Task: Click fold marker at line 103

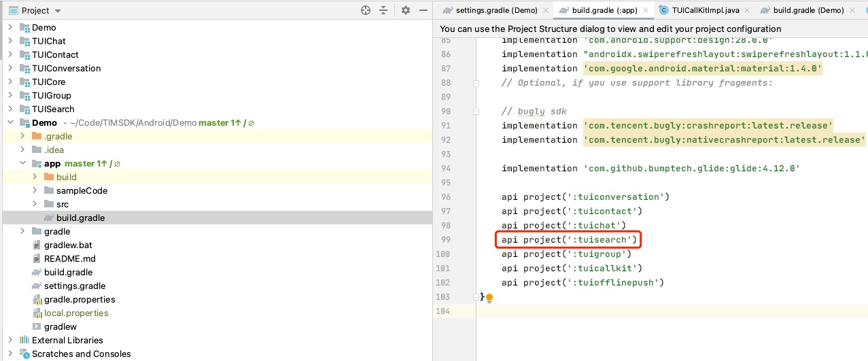Action: pyautogui.click(x=476, y=297)
